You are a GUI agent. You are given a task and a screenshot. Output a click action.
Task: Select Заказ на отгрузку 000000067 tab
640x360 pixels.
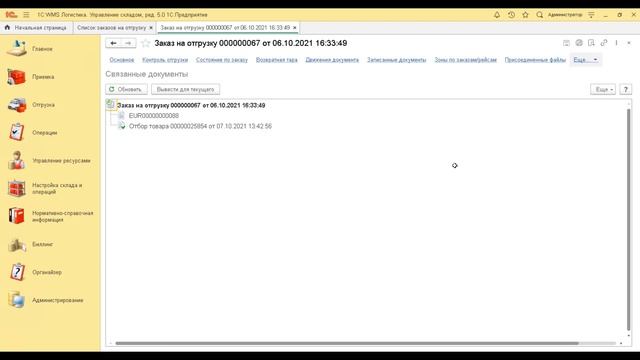(225, 28)
